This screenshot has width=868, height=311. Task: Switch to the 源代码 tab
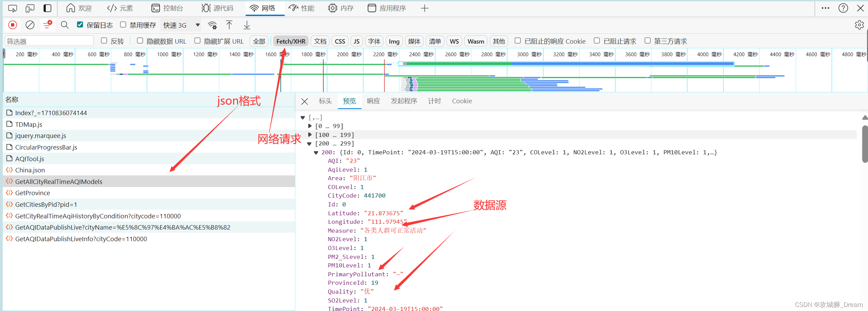pos(217,8)
